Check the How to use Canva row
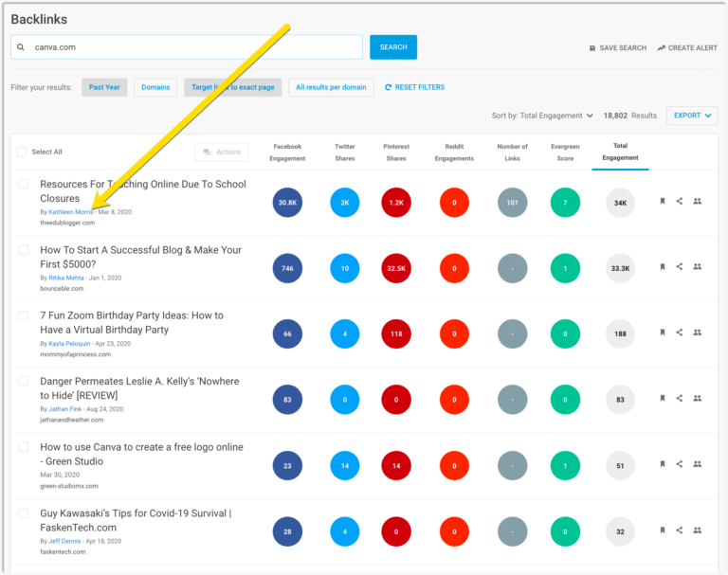The width and height of the screenshot is (728, 575). click(x=23, y=447)
